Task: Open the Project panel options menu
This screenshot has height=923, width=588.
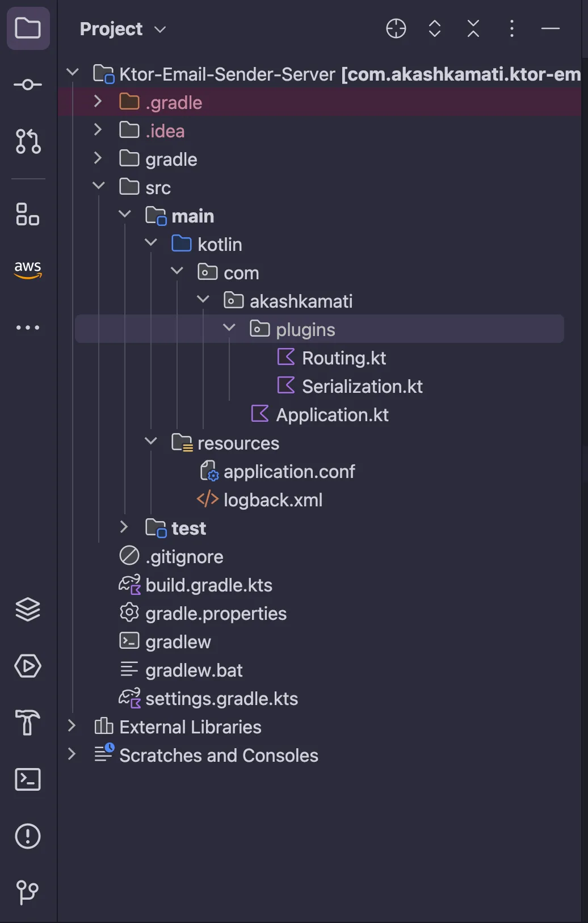Action: click(x=511, y=28)
